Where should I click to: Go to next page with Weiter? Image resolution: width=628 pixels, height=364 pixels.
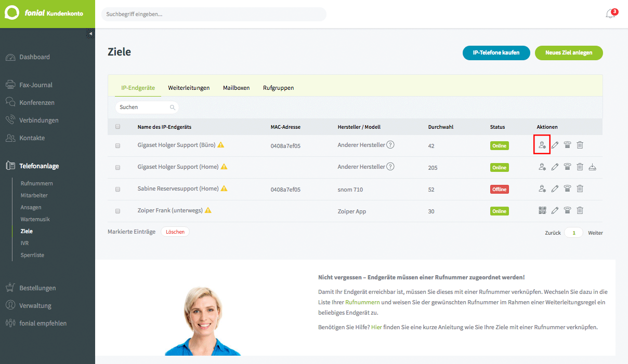click(x=595, y=233)
